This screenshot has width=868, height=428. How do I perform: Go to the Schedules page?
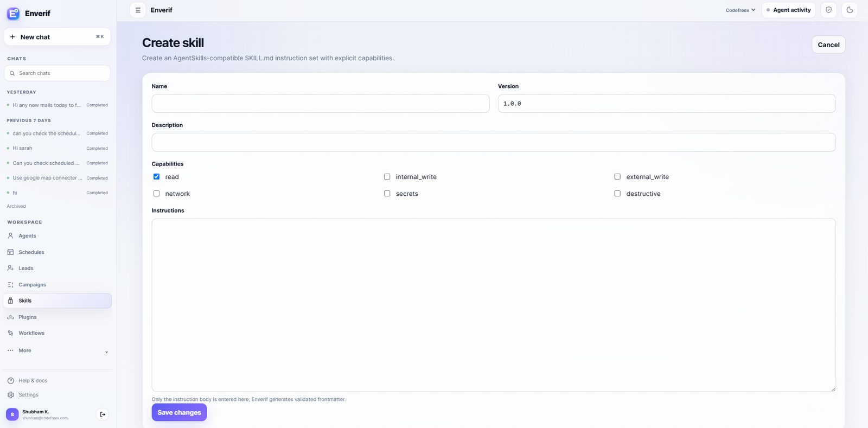[x=58, y=252]
